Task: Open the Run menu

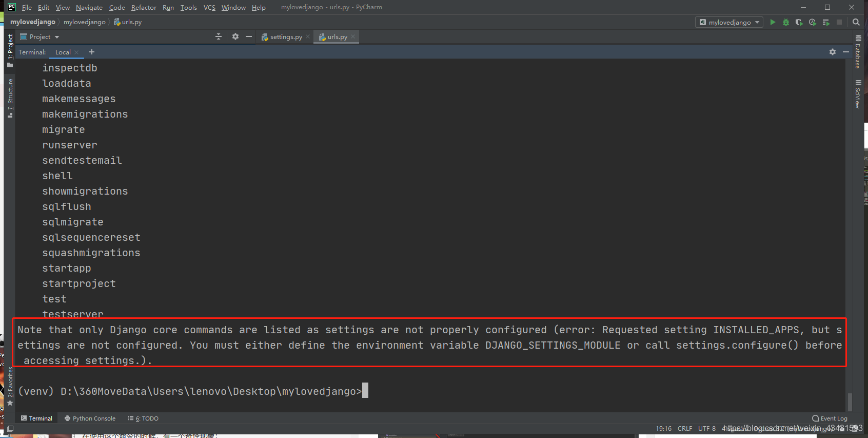Action: (168, 7)
